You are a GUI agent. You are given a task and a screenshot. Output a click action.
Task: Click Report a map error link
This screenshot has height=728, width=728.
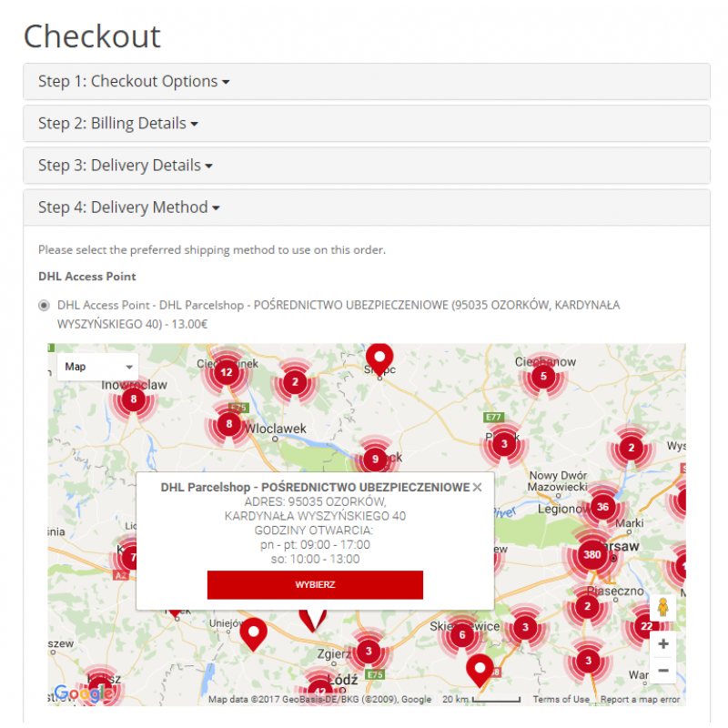click(x=640, y=699)
